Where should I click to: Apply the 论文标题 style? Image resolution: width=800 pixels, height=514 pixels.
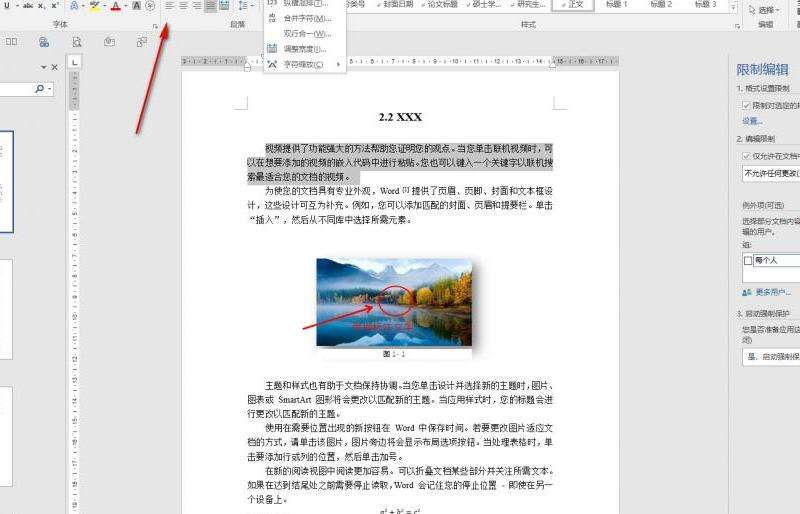click(x=440, y=5)
